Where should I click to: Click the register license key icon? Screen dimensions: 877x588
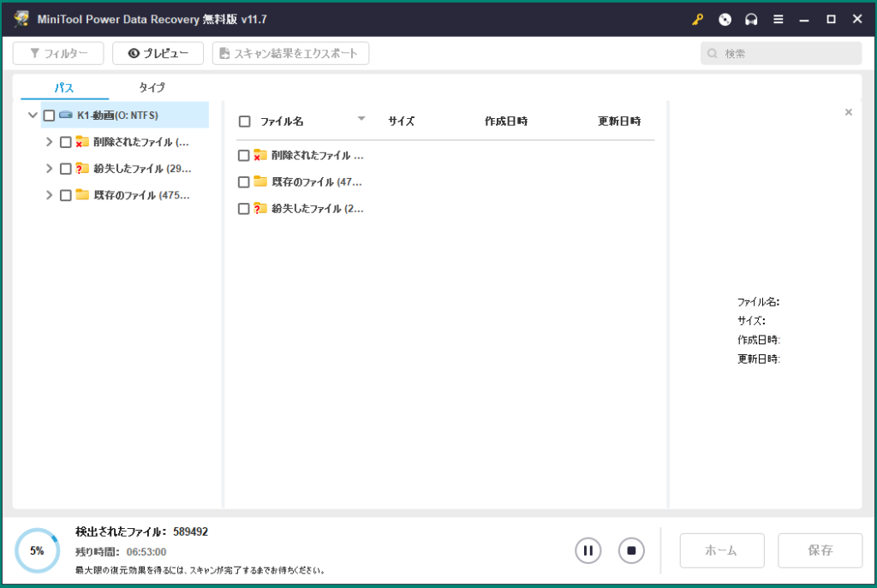696,18
